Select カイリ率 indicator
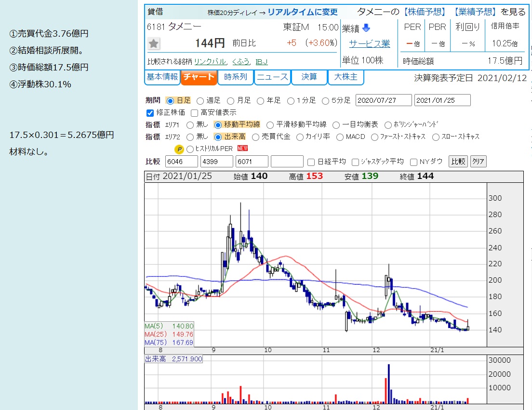 [x=300, y=137]
